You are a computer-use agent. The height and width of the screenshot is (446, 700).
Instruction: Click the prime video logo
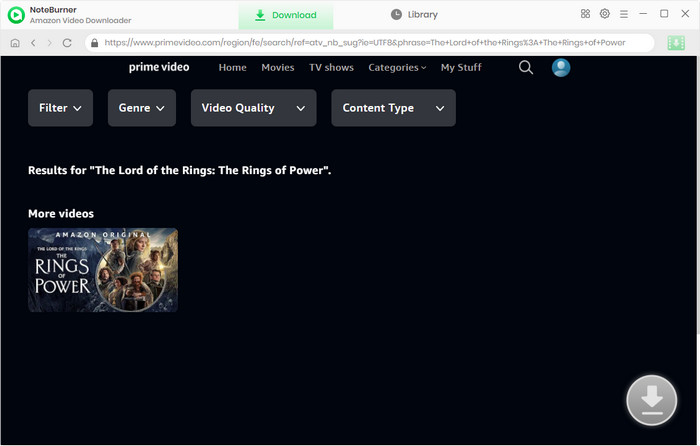pos(159,67)
